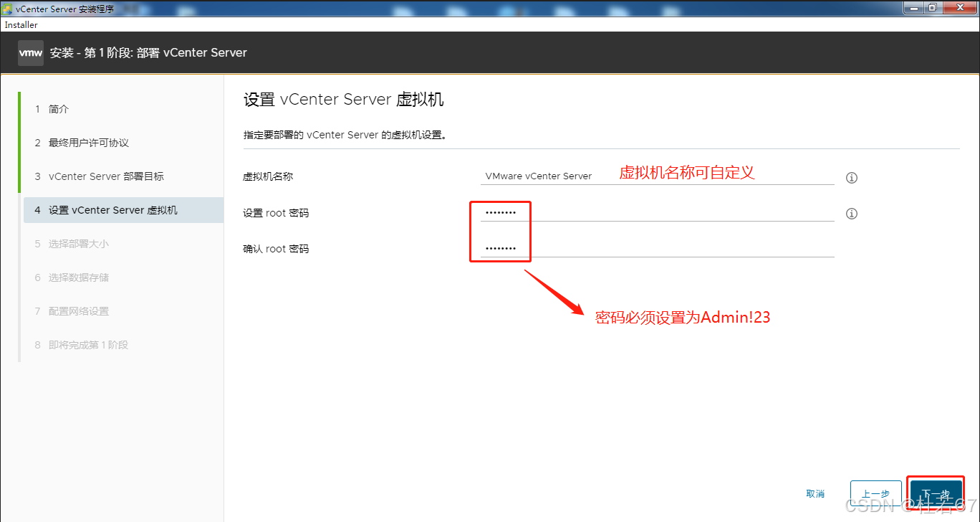Click the vCenter installer title bar icon
The image size is (980, 522).
(7, 8)
